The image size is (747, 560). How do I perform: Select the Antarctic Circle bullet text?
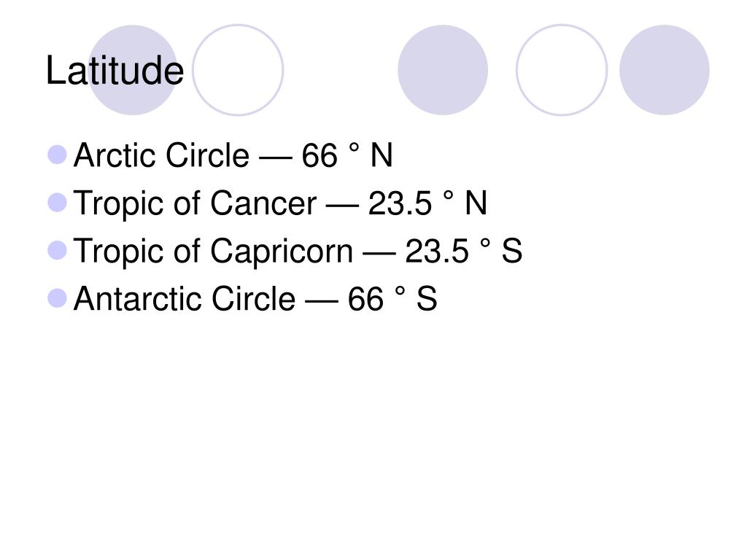255,299
